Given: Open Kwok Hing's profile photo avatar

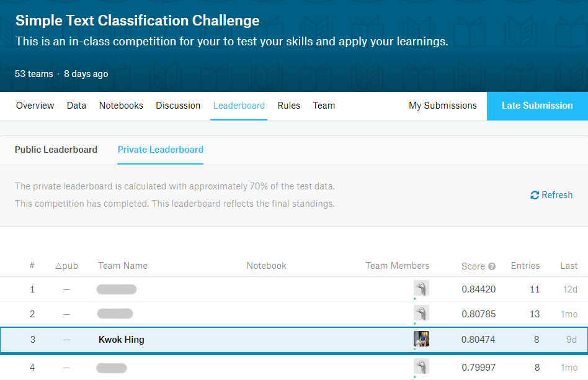Looking at the screenshot, I should [421, 338].
